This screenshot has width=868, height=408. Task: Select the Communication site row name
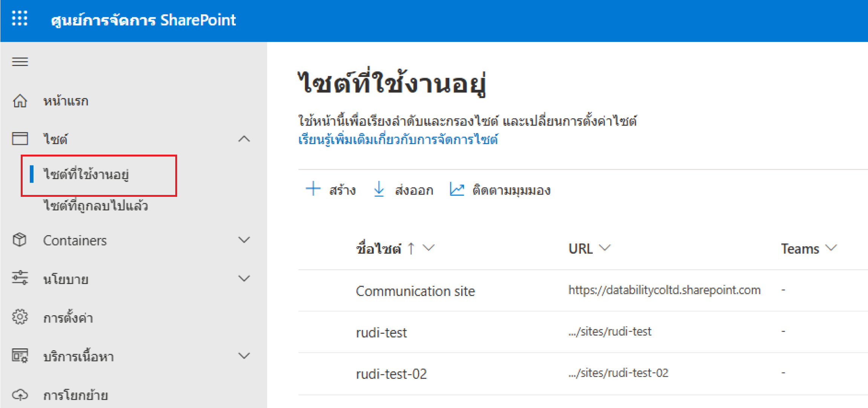(x=415, y=291)
